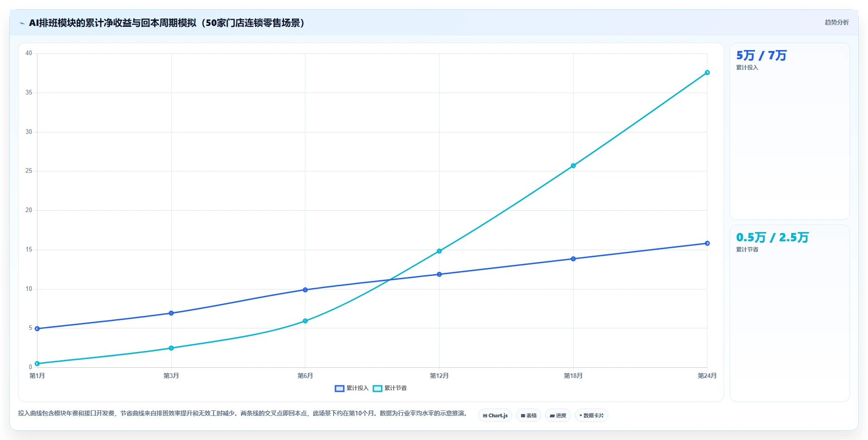Click the 累计投入 point at 第24月
868x440 pixels.
point(707,243)
